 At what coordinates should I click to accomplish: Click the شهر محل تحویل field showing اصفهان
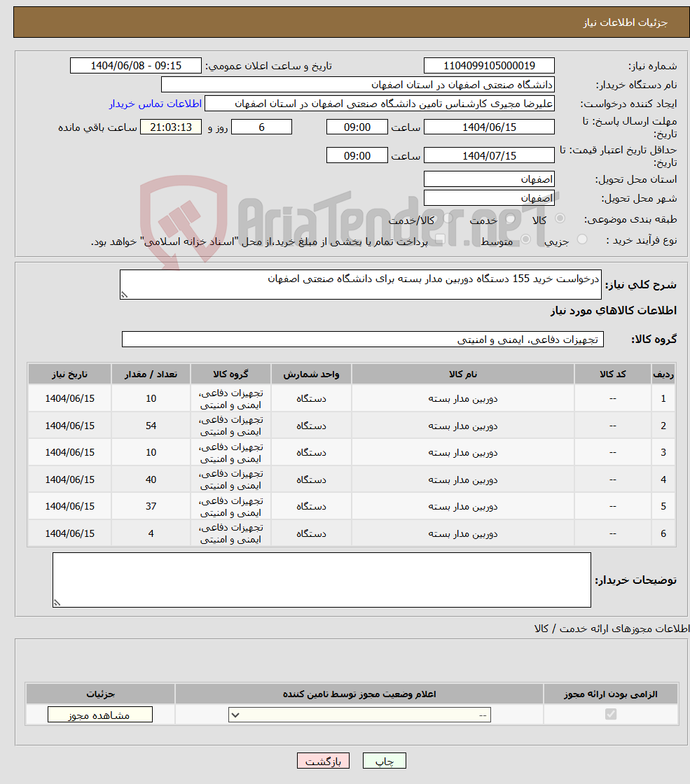[488, 197]
